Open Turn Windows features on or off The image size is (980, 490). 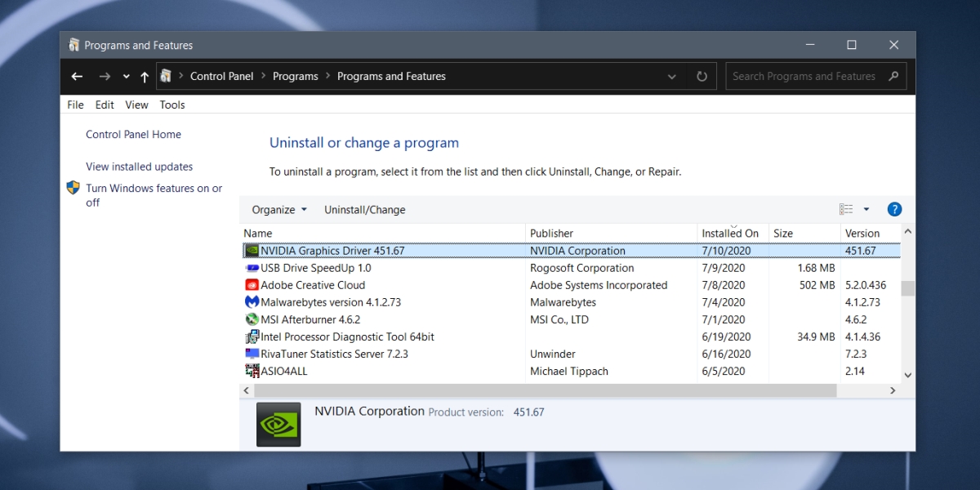coord(154,195)
